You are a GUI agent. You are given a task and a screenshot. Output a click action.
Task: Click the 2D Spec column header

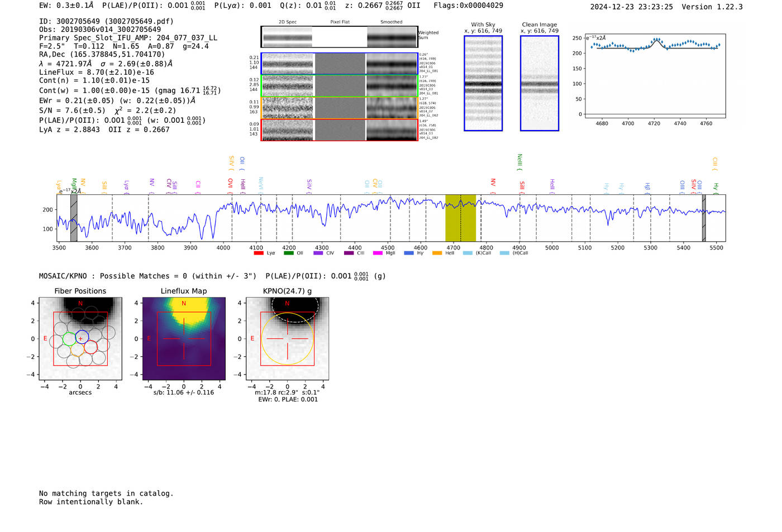coord(288,22)
